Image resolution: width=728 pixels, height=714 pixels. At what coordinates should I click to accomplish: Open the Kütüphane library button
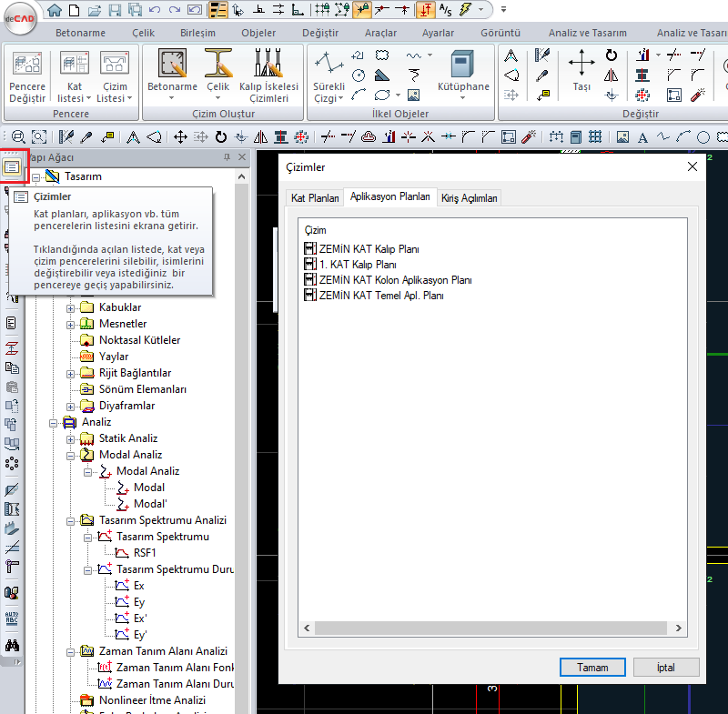click(x=463, y=75)
